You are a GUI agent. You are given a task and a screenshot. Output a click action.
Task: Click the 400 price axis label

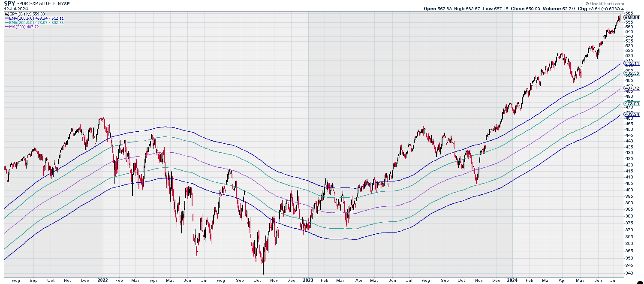629,190
